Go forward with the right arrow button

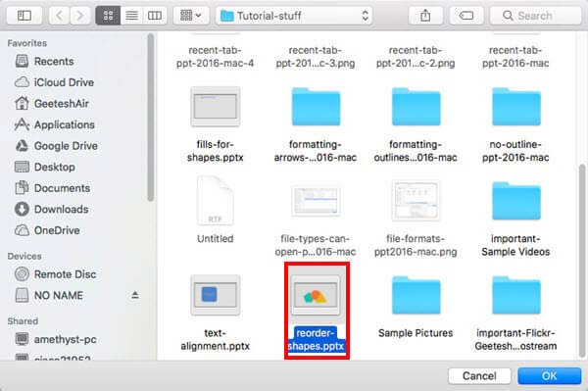point(80,16)
